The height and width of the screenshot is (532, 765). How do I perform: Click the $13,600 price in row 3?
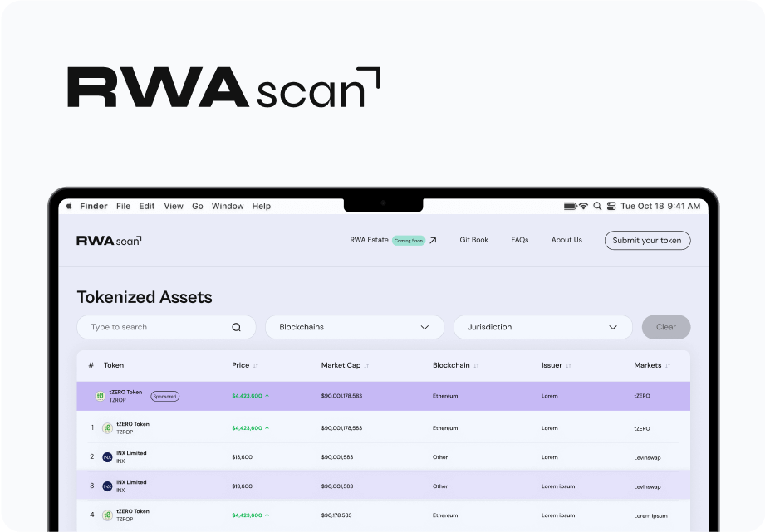click(x=242, y=486)
